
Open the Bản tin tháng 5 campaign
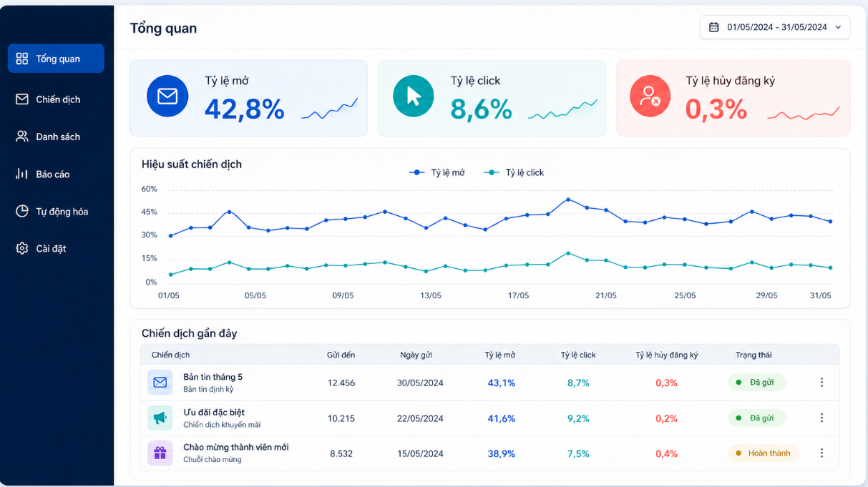click(213, 377)
